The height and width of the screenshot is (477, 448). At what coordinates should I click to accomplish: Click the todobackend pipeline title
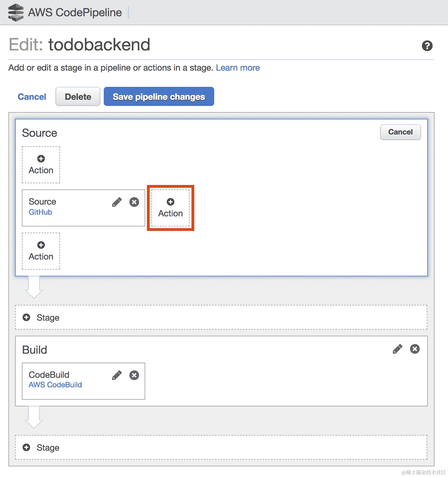99,45
